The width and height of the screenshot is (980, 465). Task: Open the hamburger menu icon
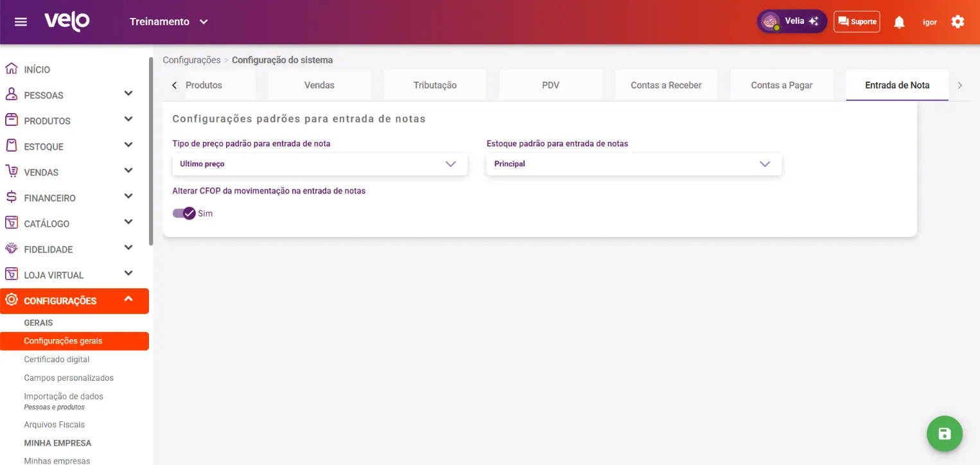[x=21, y=22]
